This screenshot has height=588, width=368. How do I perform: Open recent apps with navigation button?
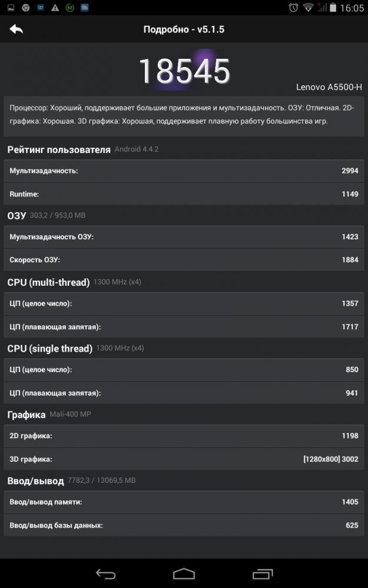[x=263, y=574]
